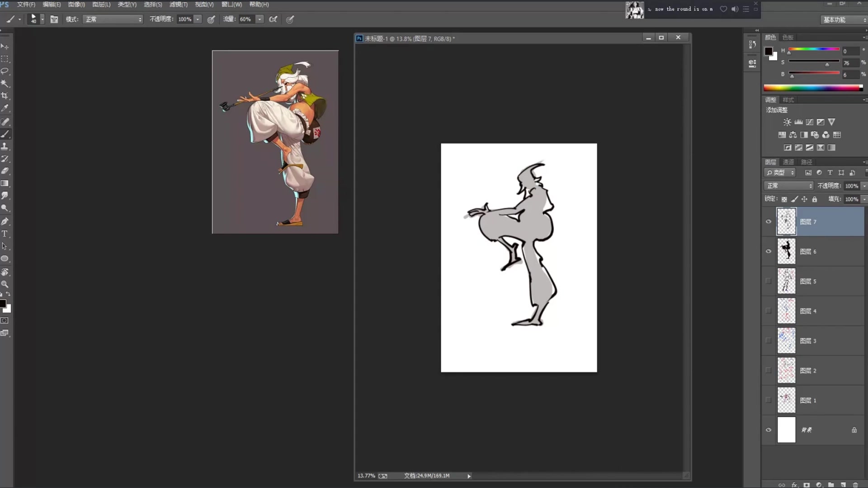
Task: Expand layer opacity 100% arrow
Action: pyautogui.click(x=864, y=186)
